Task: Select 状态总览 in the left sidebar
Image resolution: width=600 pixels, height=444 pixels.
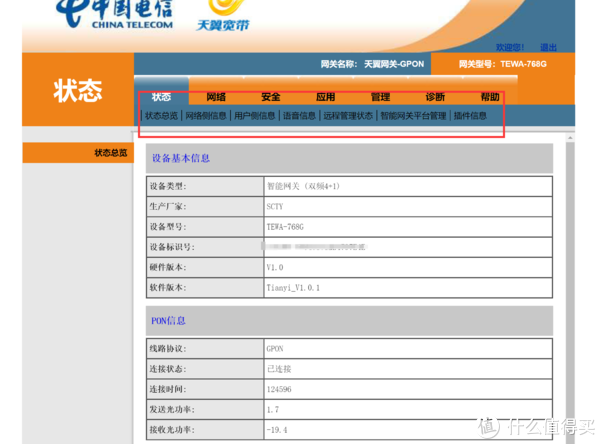Action: tap(110, 153)
